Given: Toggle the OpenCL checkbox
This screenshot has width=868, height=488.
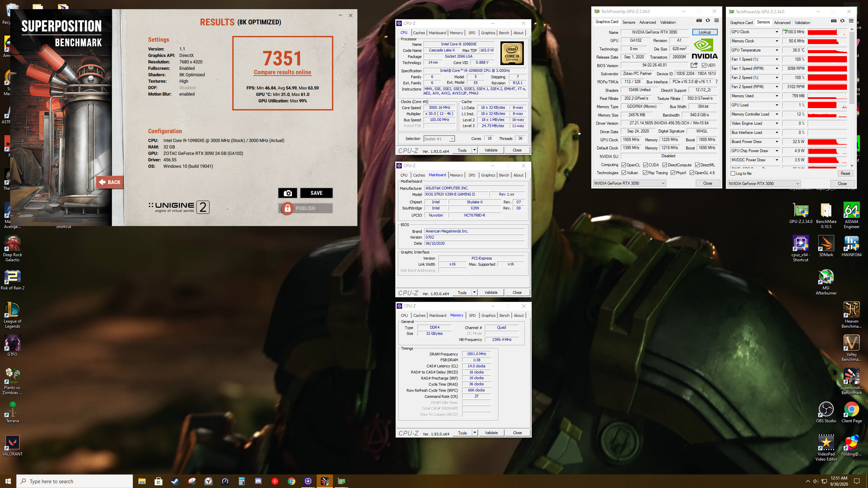Looking at the screenshot, I should [624, 165].
